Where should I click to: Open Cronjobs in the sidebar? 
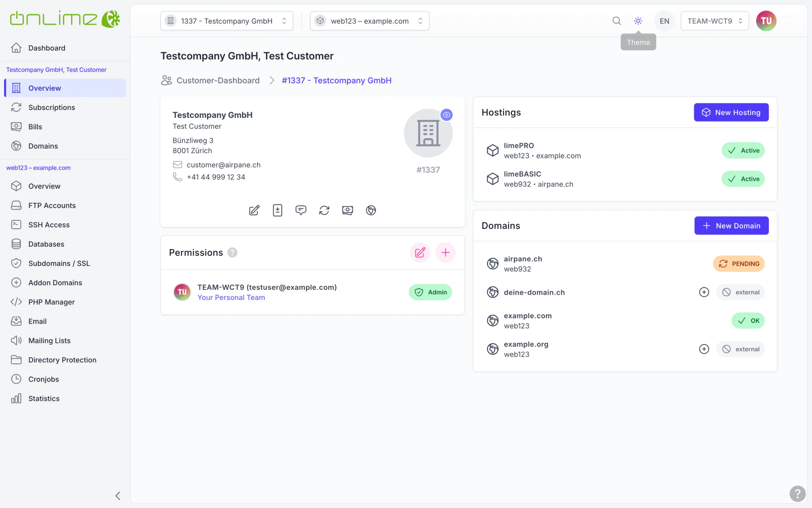coord(65,379)
